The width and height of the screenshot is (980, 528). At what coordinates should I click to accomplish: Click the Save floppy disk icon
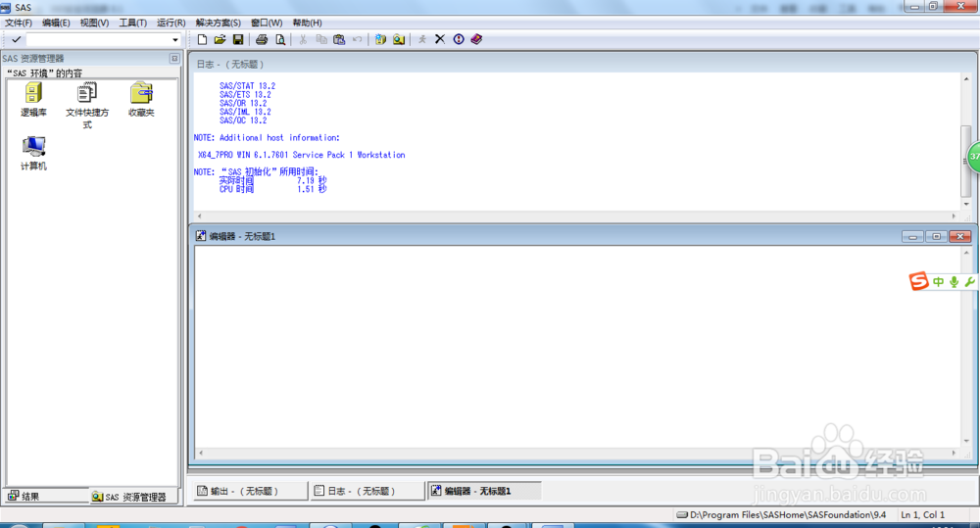(238, 39)
